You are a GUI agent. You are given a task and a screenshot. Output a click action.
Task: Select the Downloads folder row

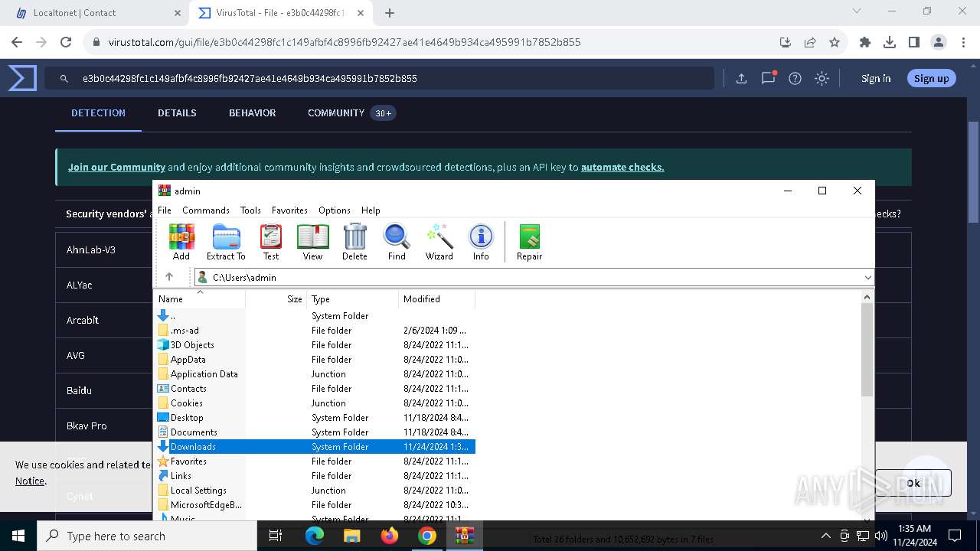315,447
